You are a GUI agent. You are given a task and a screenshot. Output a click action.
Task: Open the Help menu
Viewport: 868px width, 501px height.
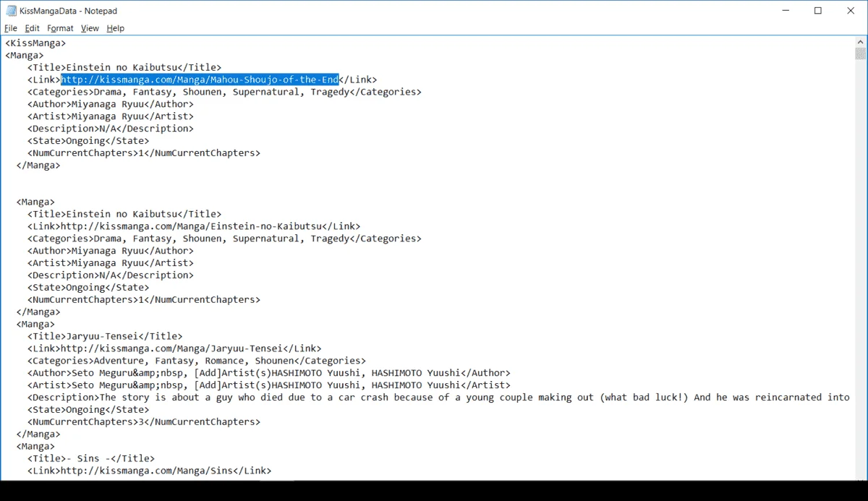[115, 28]
